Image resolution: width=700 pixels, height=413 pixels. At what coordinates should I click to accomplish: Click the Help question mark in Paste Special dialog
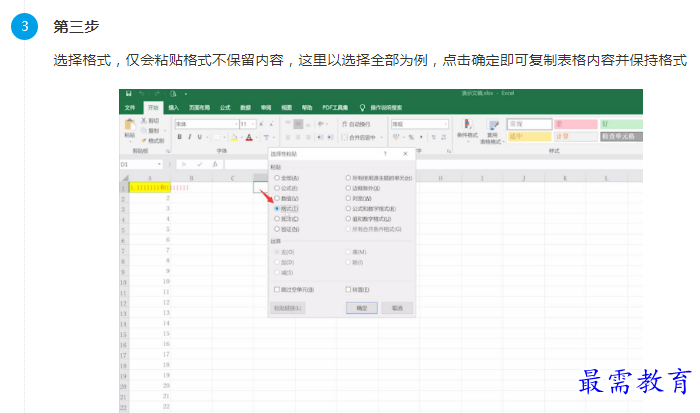(385, 154)
